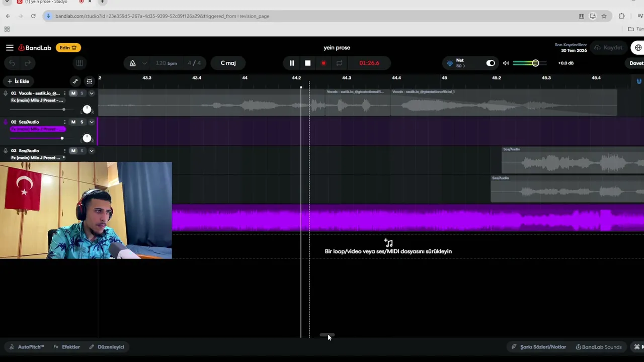644x362 pixels.
Task: Click microphone icon on track 02 Ses/Audio
Action: pyautogui.click(x=6, y=122)
